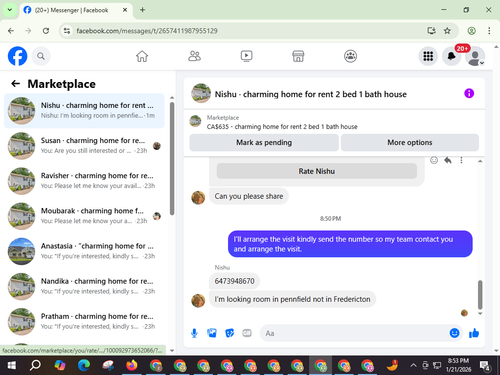Click the choose sticker icon

coord(229,333)
